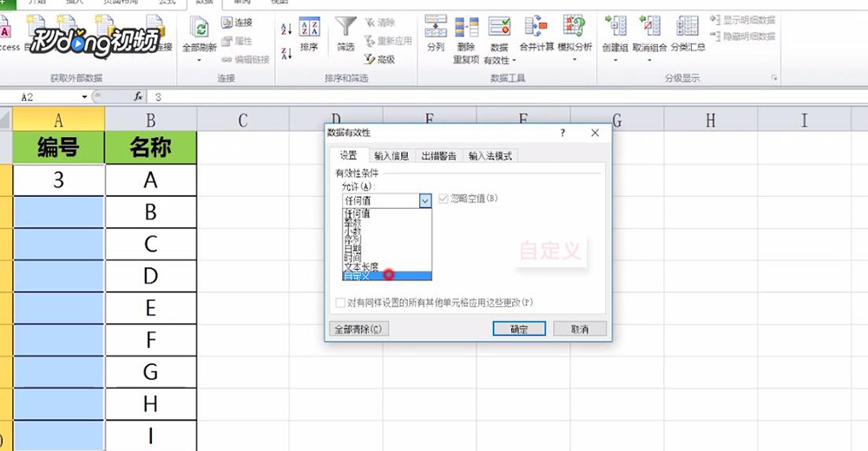Switch to IME Mode (输入法模式) tab
The width and height of the screenshot is (868, 451).
pyautogui.click(x=490, y=156)
